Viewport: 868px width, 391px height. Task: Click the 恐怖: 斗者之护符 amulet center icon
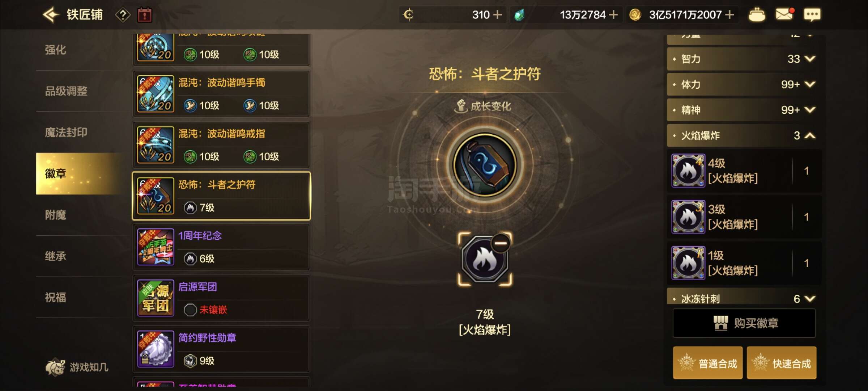pyautogui.click(x=485, y=165)
